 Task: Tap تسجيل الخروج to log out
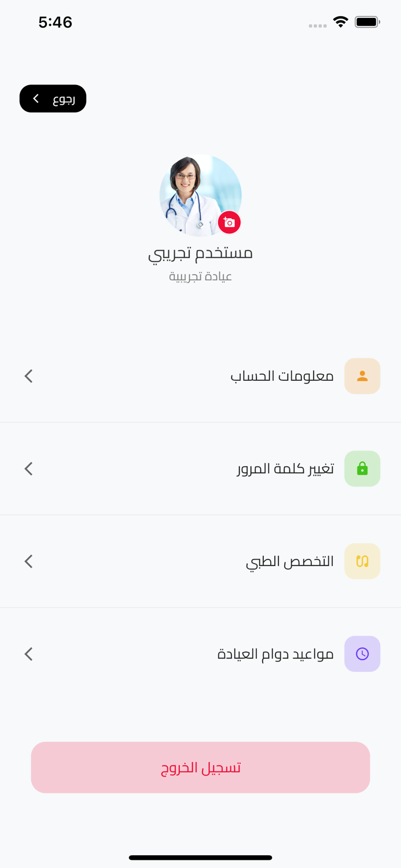coord(200,767)
